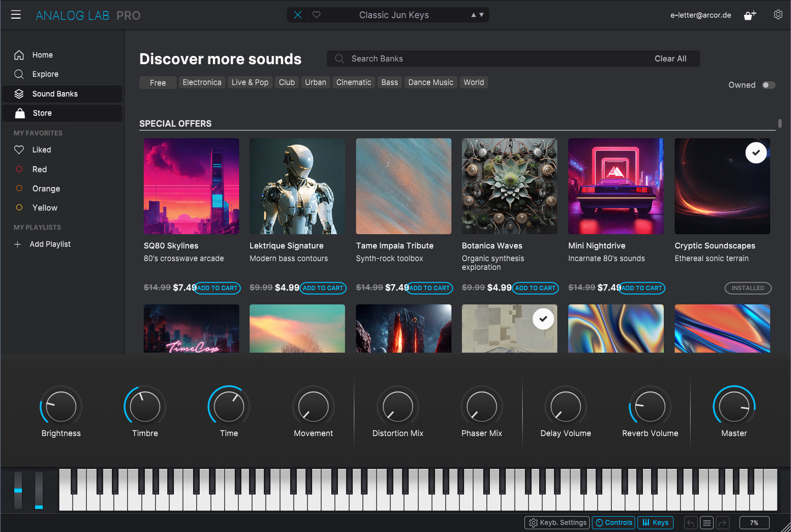791x532 pixels.
Task: Open Cryptic Soundscapes bank thumbnail
Action: tap(722, 186)
